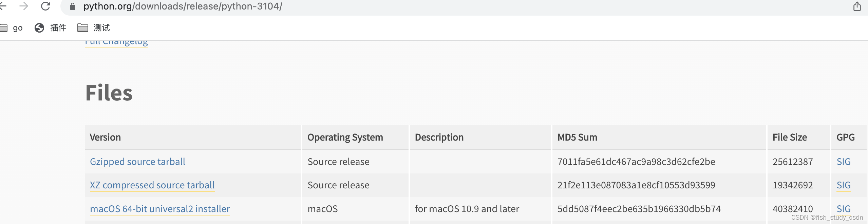Open SIG link for macOS installer
Screen dimensions: 868x224
[843, 209]
